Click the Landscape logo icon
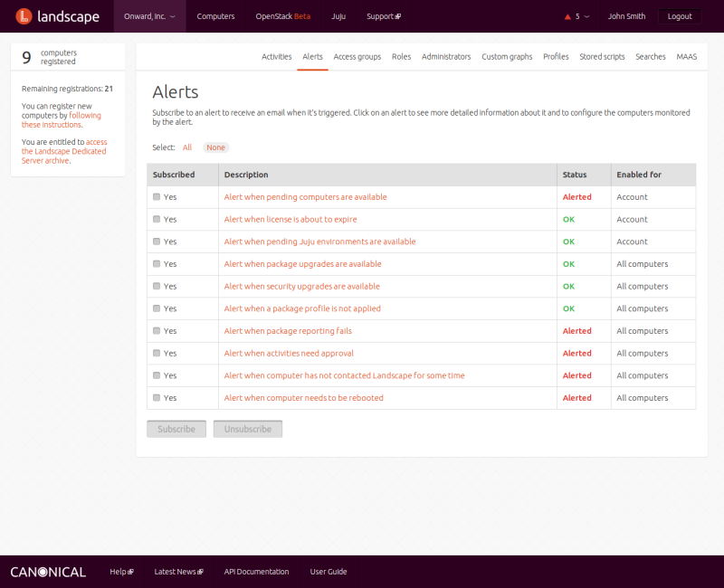Viewport: 724px width, 588px height. coord(25,16)
